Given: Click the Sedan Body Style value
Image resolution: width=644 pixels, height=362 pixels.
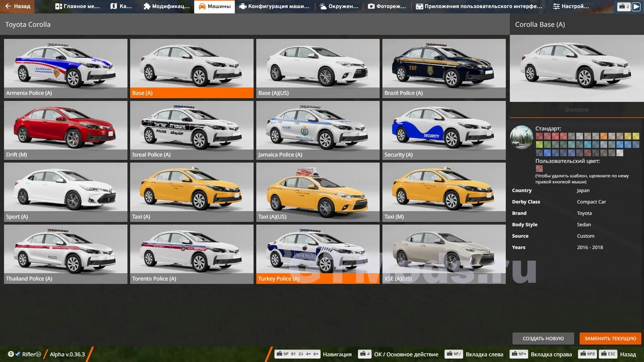Looking at the screenshot, I should pos(584,224).
